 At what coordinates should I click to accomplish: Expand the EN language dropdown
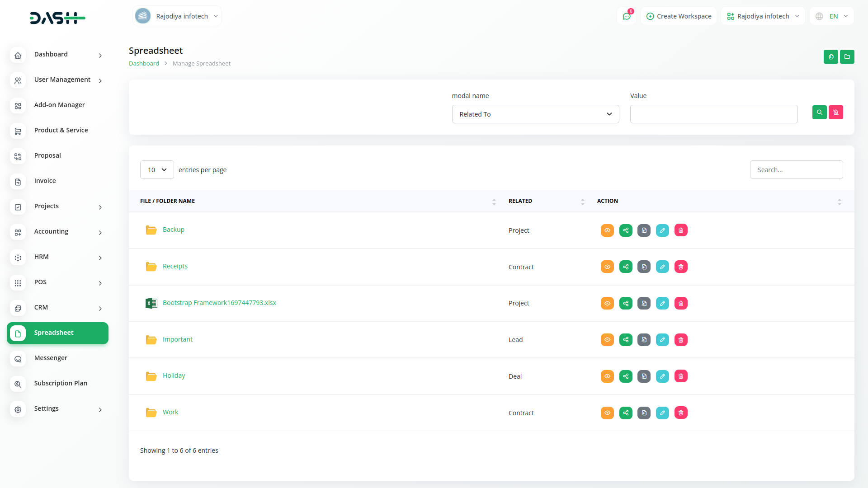[832, 16]
